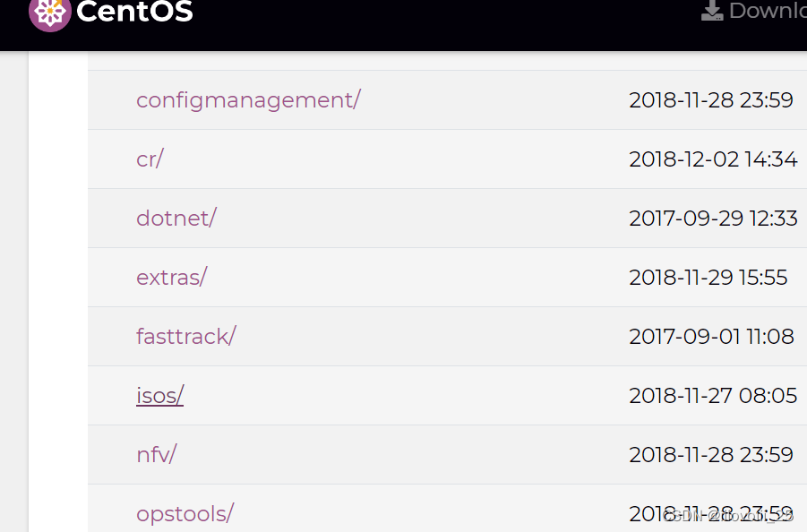
Task: Click the date next to configmanagement/
Action: point(711,99)
